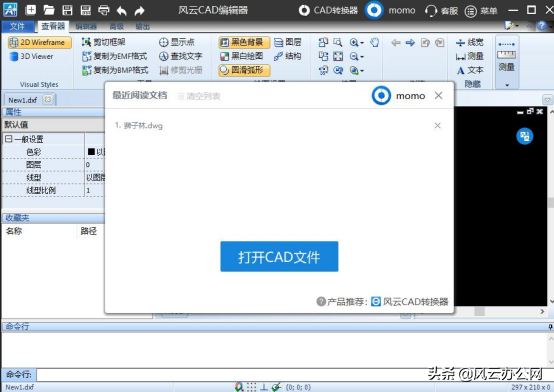The image size is (554, 392).
Task: Click the Print icon in quick access bar
Action: click(x=104, y=10)
